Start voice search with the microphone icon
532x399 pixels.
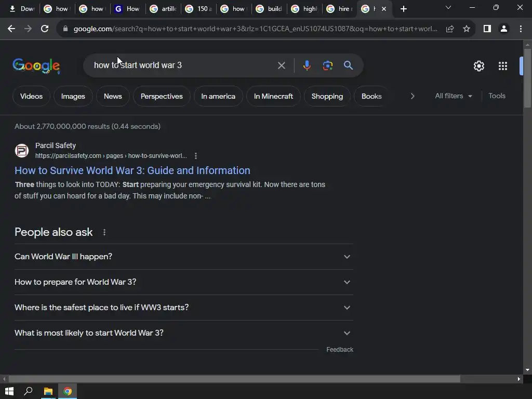coord(307,65)
